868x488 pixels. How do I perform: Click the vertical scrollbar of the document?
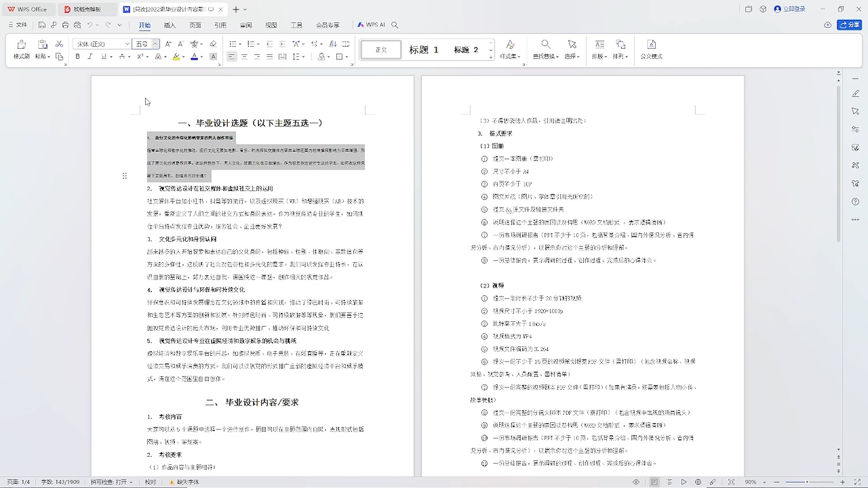(x=839, y=165)
